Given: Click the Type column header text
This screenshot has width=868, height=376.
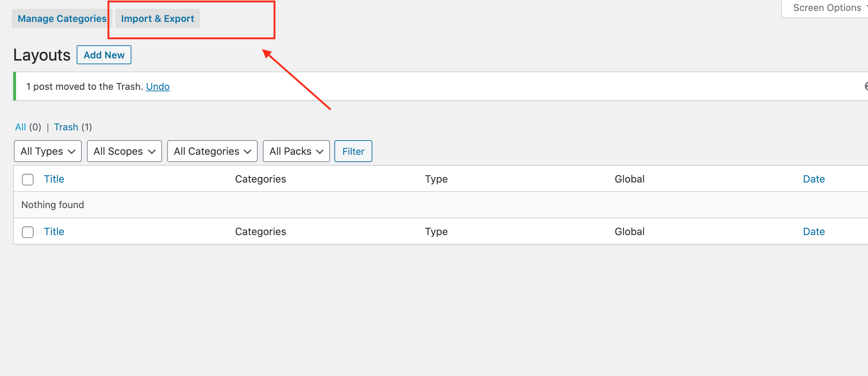Looking at the screenshot, I should [x=436, y=179].
